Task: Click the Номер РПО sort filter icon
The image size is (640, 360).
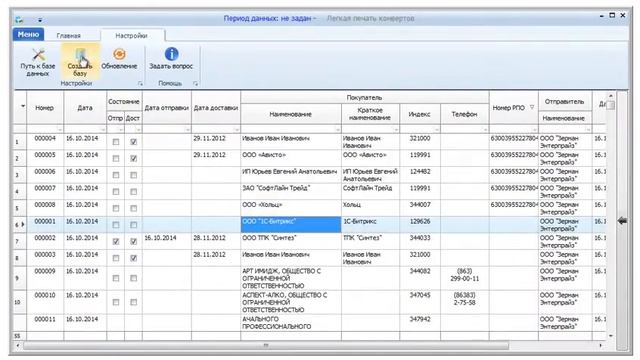Action: [x=532, y=107]
